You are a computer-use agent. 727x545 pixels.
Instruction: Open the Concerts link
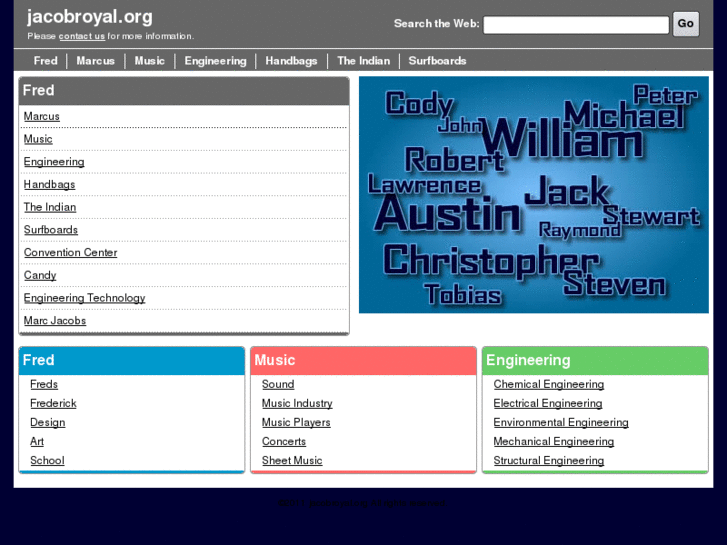click(x=284, y=442)
